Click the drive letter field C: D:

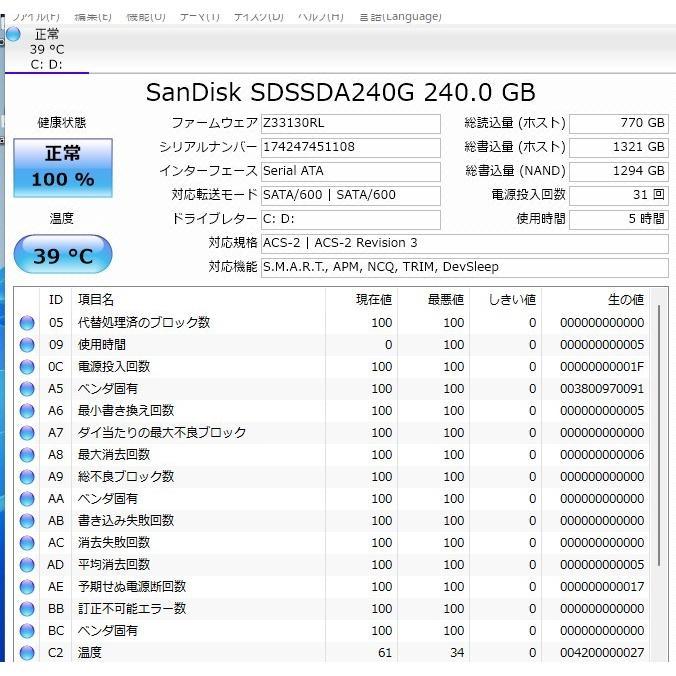[351, 219]
